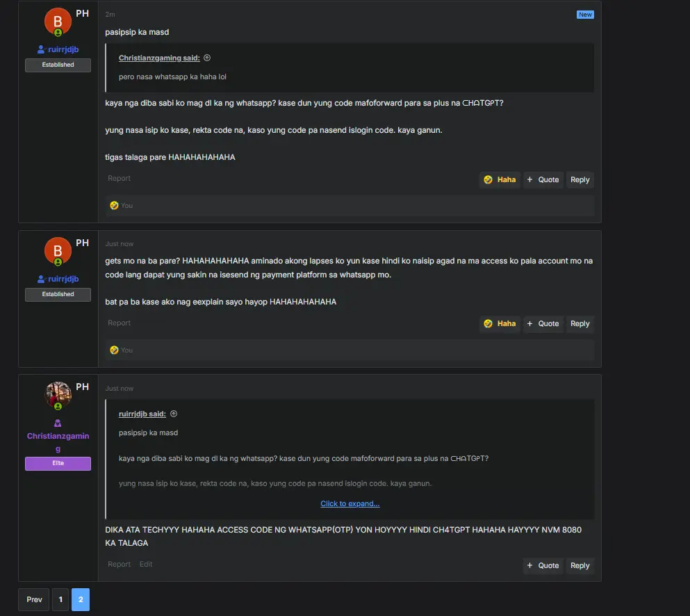Click the person icon beside the 2m post's ruirrjdjb name
This screenshot has width=690, height=616.
pyautogui.click(x=42, y=49)
